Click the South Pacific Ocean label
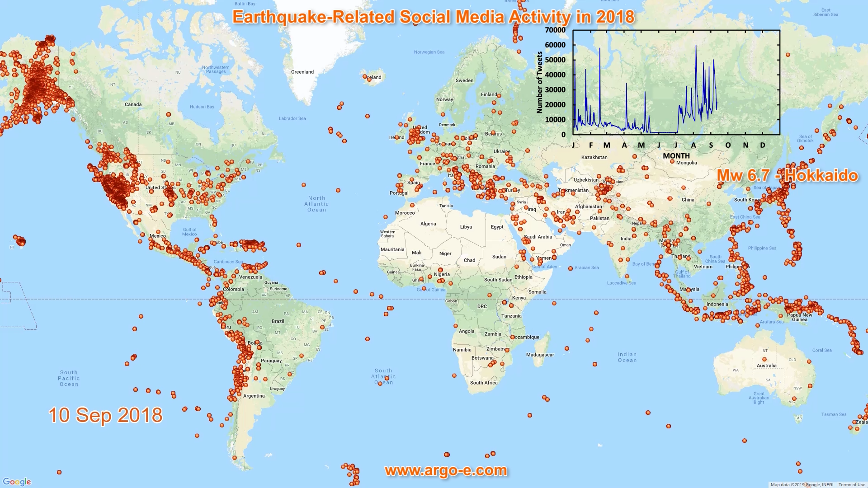The image size is (868, 488). point(69,378)
